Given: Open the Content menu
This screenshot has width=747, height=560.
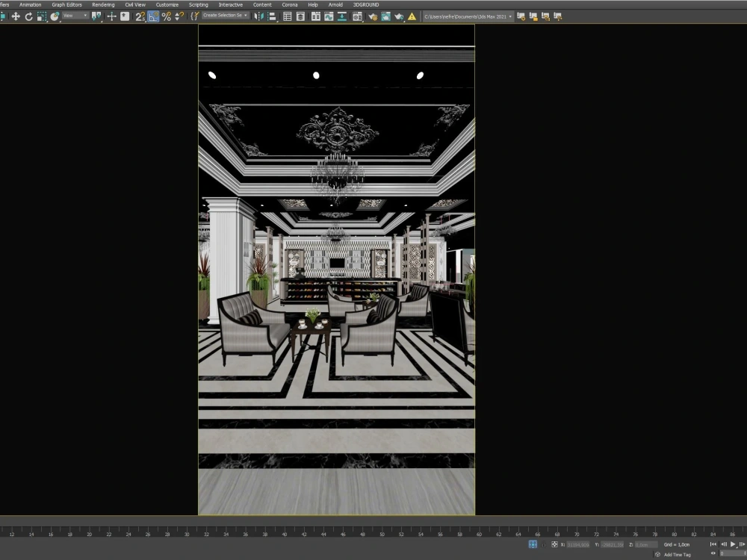Looking at the screenshot, I should pos(262,4).
